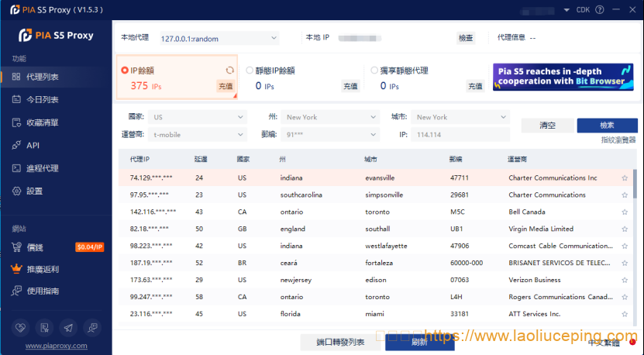Open the help question mark icon

click(x=600, y=10)
